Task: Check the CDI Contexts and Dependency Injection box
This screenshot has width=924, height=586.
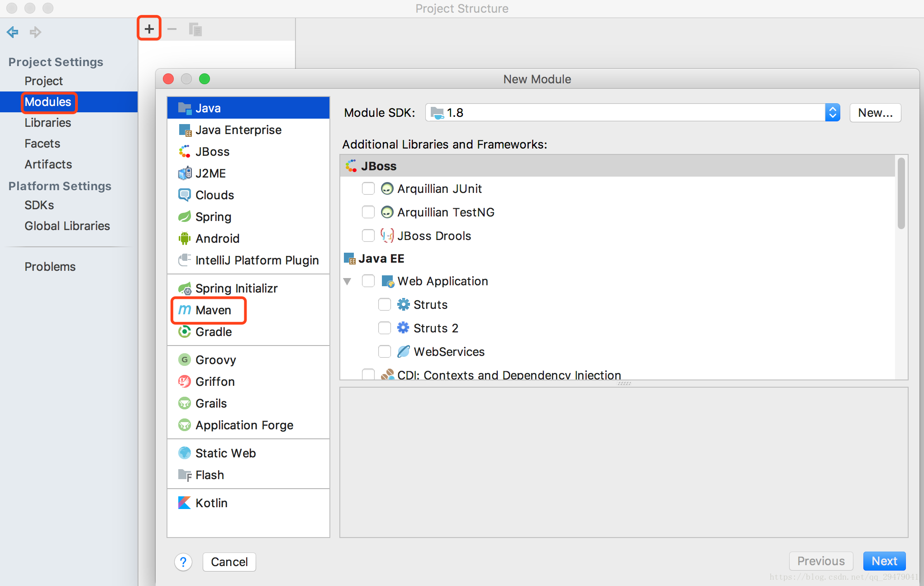Action: (x=368, y=375)
